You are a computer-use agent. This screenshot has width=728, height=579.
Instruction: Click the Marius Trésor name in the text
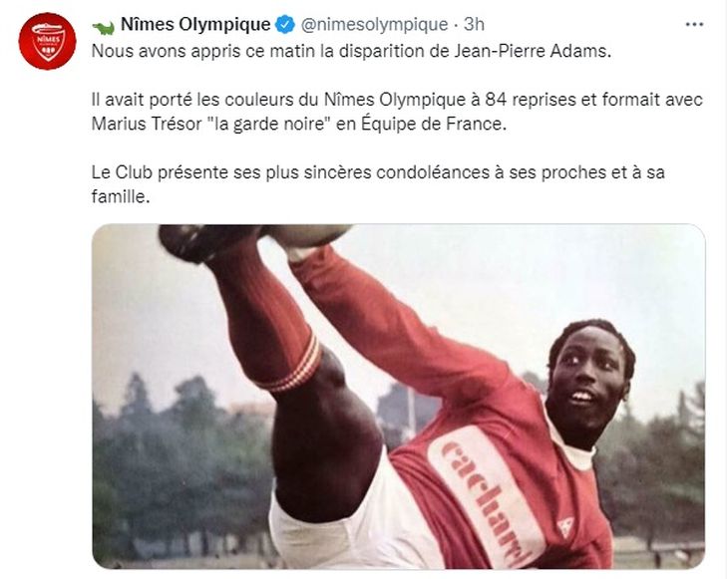click(x=147, y=124)
